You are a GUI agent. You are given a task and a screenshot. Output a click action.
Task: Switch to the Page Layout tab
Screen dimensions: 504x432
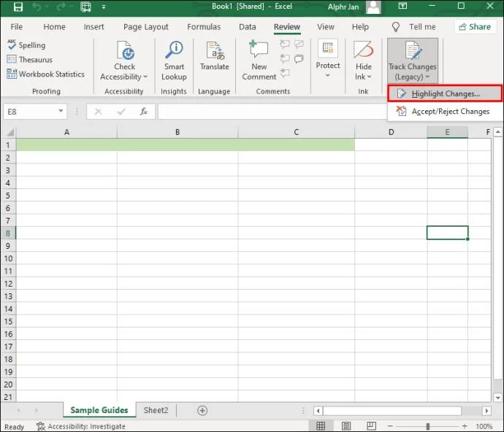(145, 27)
